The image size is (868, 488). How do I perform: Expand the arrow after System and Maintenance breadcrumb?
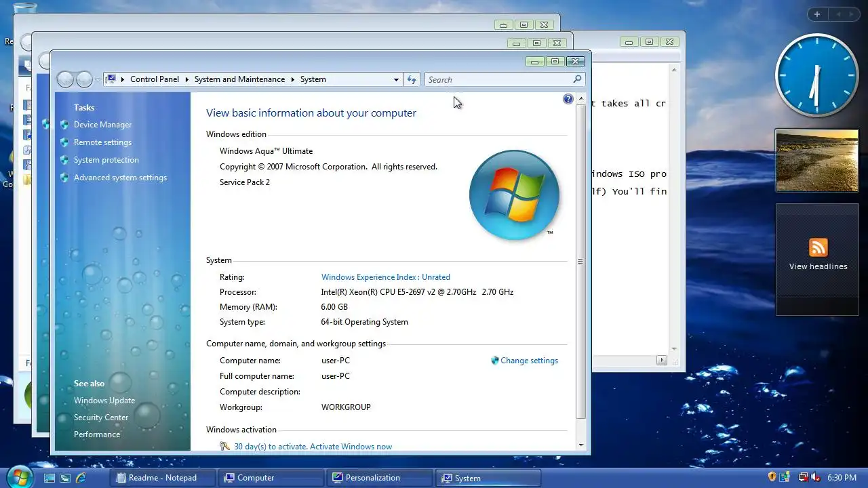(292, 79)
